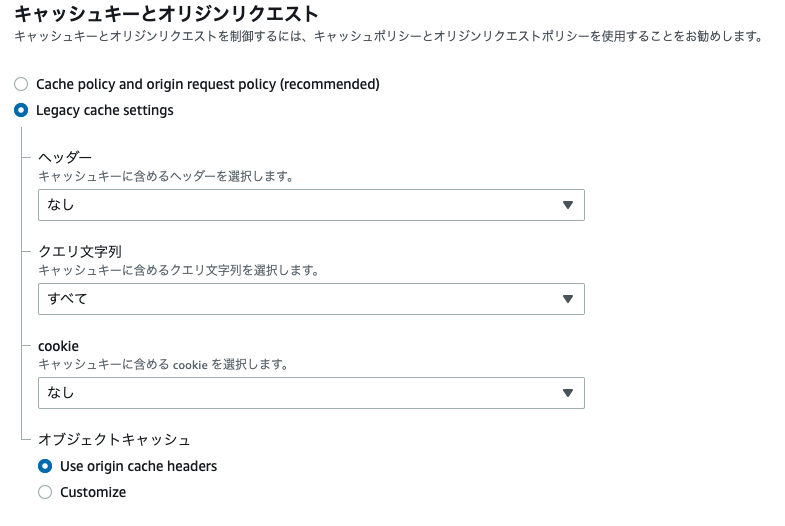Click the キャッシュキーに含めるヘッダーを選択します description text
Screen dimensions: 785x526
pos(165,176)
